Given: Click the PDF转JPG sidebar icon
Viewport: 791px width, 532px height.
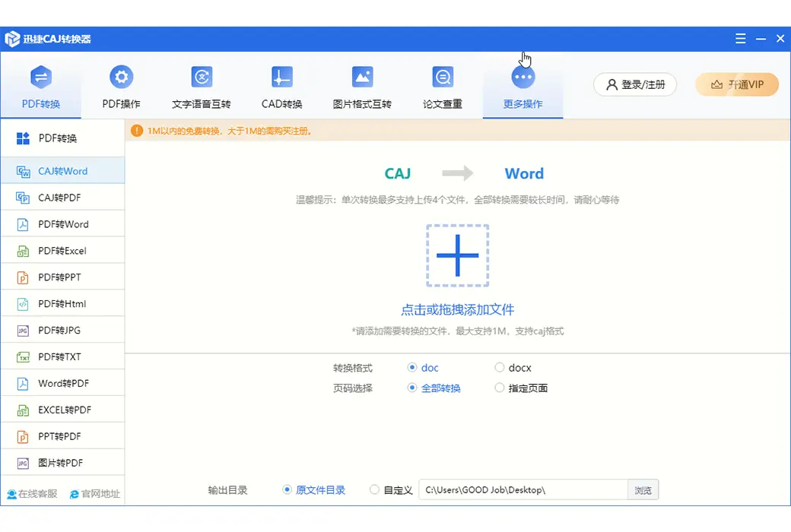Looking at the screenshot, I should (23, 331).
